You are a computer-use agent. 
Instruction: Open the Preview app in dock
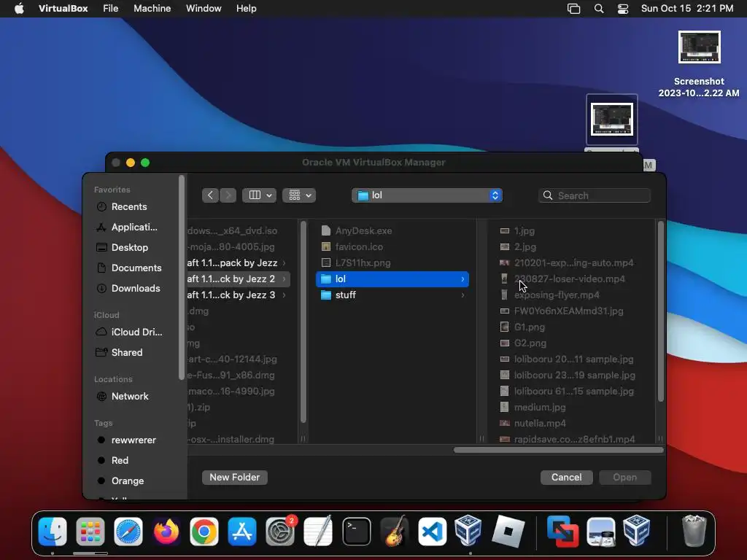pos(601,532)
